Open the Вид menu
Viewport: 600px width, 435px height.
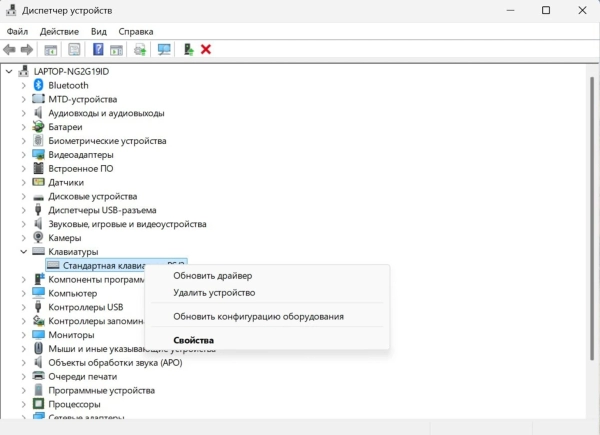[99, 31]
